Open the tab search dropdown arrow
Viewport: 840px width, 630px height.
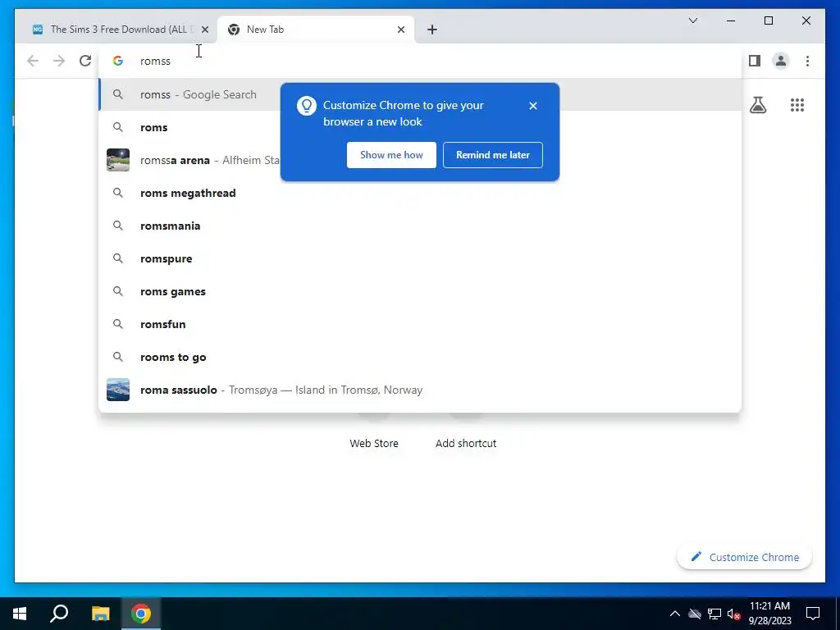pos(692,21)
